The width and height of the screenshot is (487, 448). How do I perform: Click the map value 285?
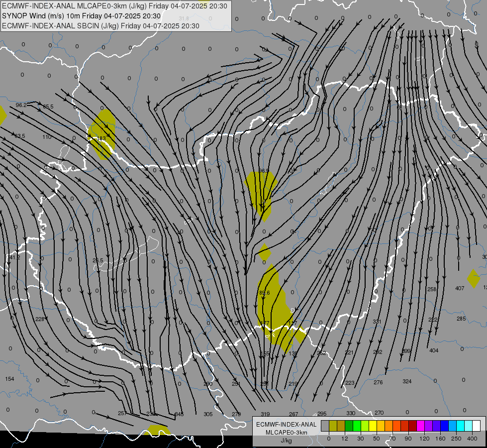click(x=461, y=319)
